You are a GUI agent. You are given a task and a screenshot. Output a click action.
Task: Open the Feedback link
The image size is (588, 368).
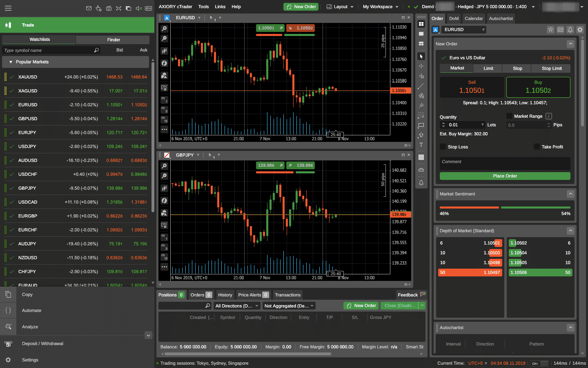[x=412, y=295]
